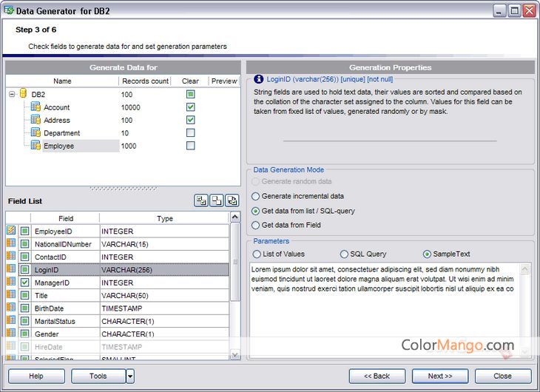Click the Tools button

coord(98,376)
